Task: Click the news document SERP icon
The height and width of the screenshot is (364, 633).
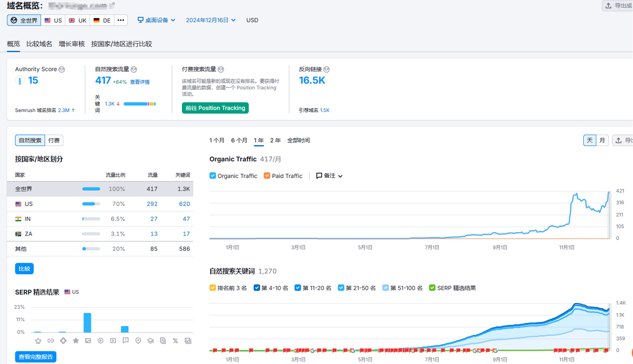Action: 163,341
